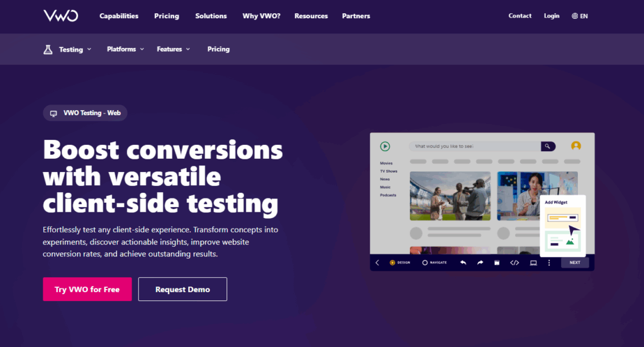Click the Request Demo button
644x347 pixels.
click(182, 289)
